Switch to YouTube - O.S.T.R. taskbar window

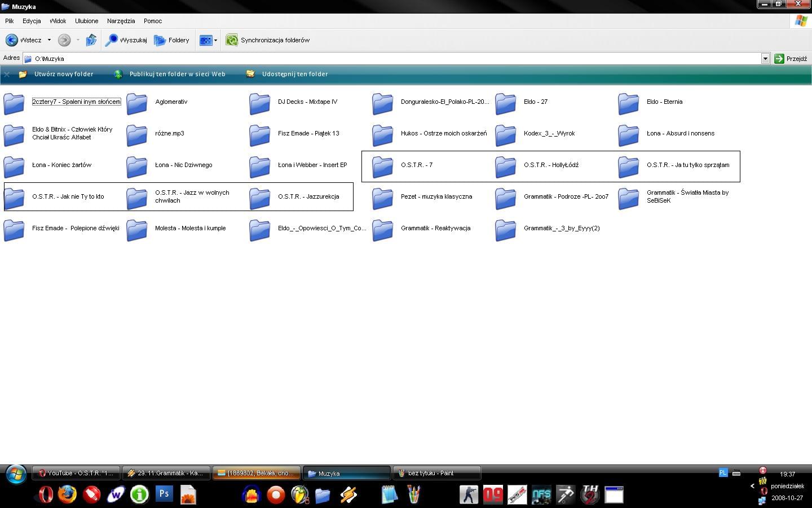tap(76, 473)
